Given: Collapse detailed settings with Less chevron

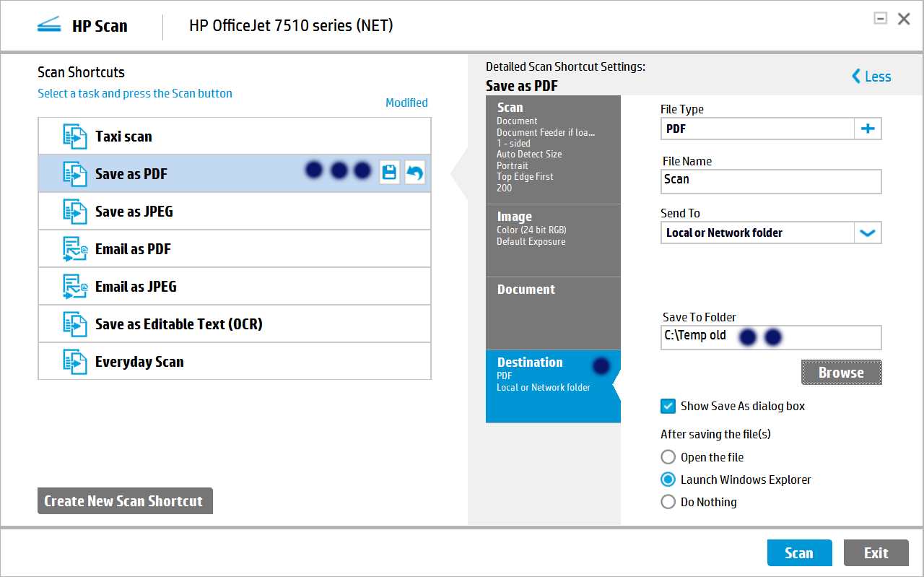Looking at the screenshot, I should (856, 77).
